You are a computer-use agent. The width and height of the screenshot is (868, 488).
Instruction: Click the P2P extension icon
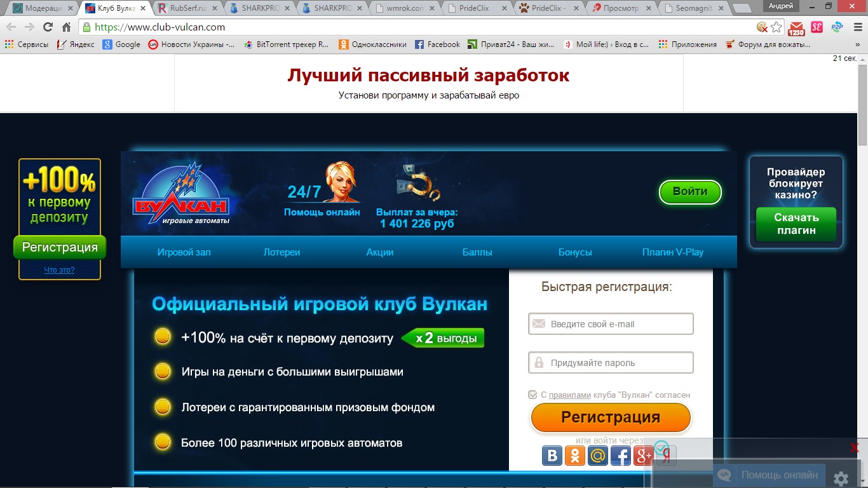(x=837, y=27)
